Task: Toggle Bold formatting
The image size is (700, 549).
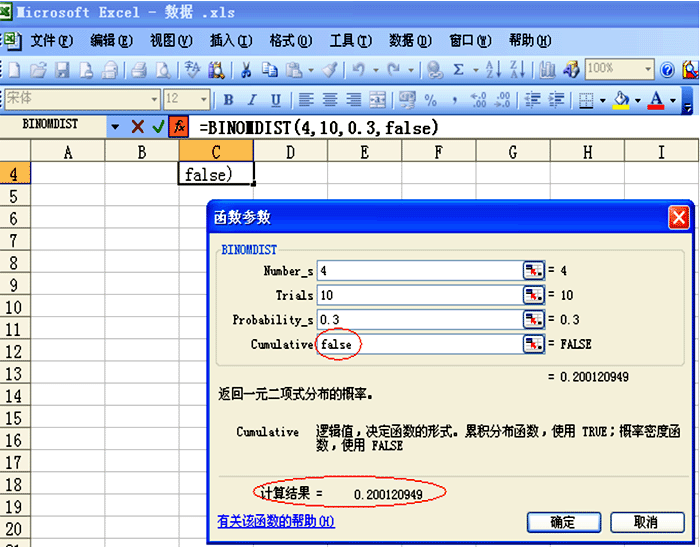Action: click(x=228, y=100)
